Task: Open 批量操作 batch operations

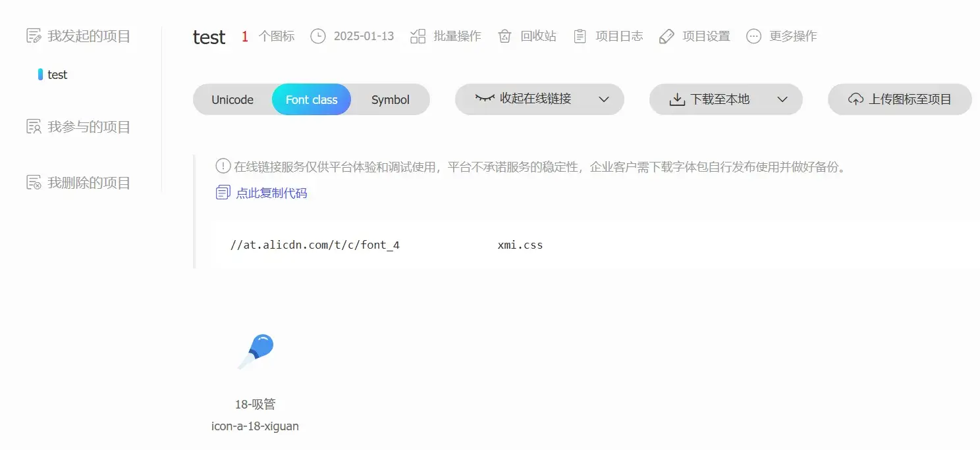Action: point(457,36)
